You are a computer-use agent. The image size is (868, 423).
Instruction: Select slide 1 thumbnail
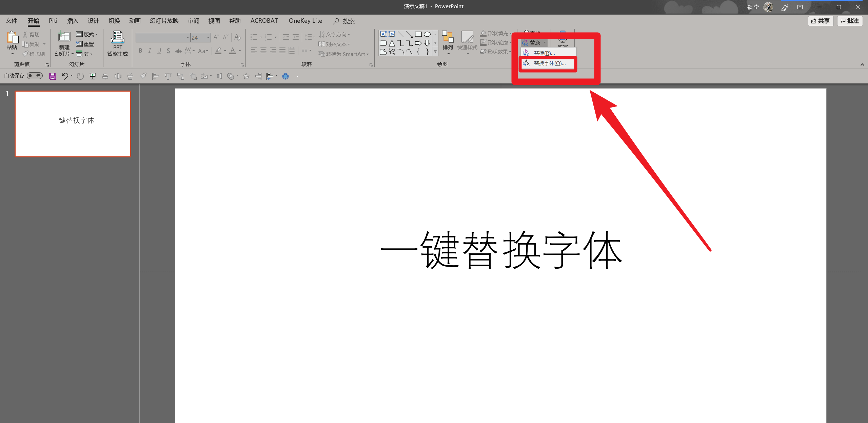coord(73,124)
